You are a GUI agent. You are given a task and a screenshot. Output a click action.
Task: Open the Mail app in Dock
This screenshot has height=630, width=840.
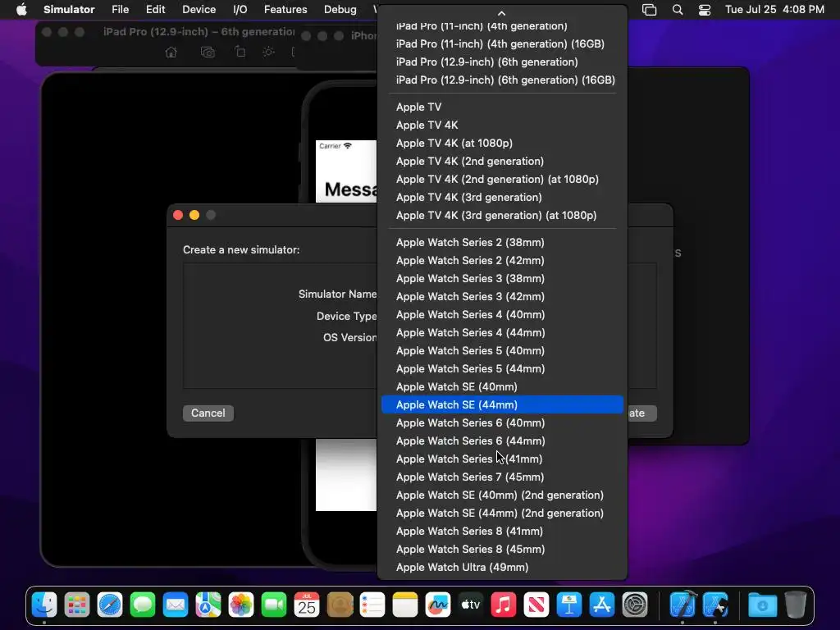pos(176,605)
